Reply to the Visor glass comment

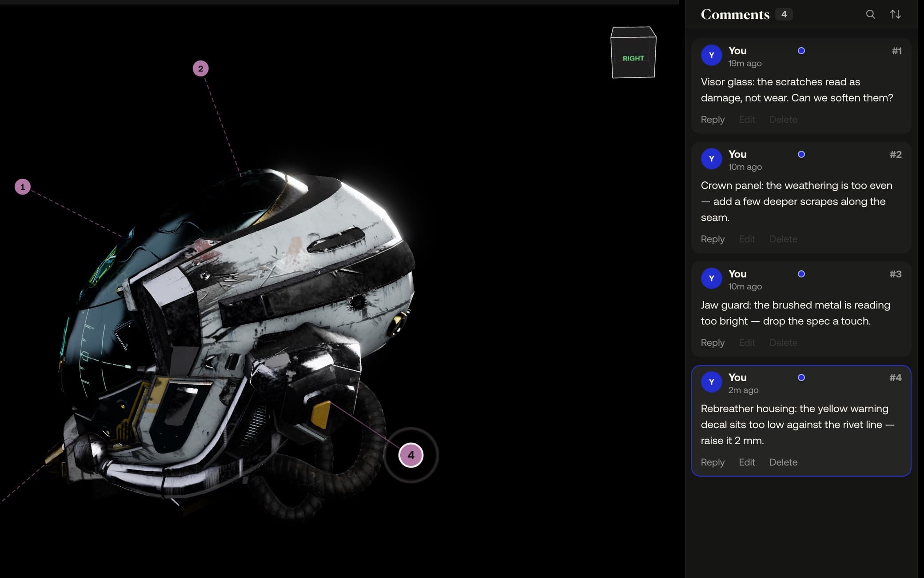point(713,120)
